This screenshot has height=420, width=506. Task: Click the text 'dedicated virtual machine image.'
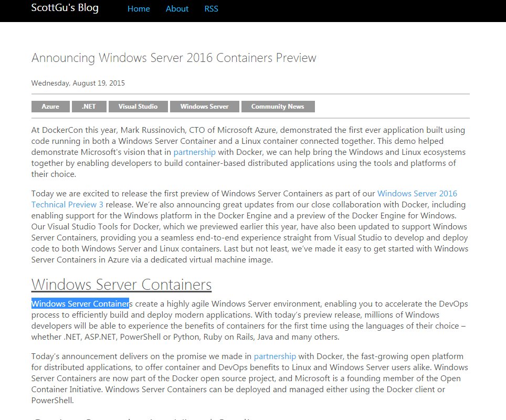click(x=212, y=260)
